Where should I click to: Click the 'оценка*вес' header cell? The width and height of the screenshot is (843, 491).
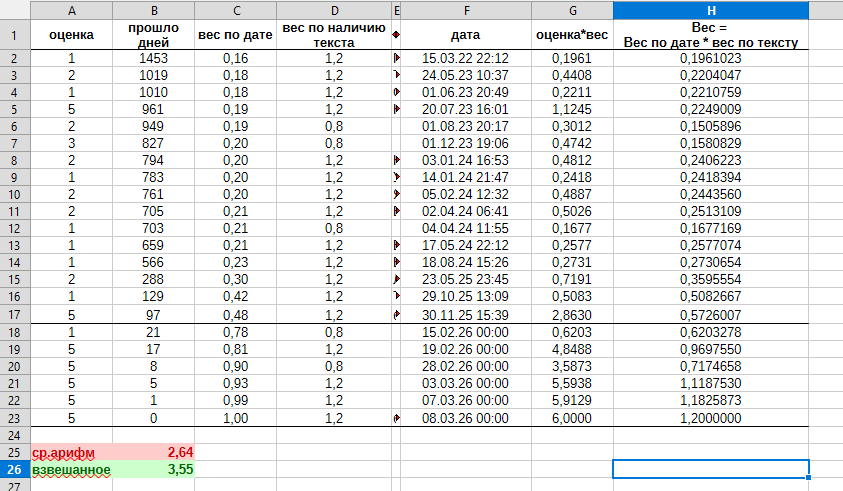pos(572,35)
